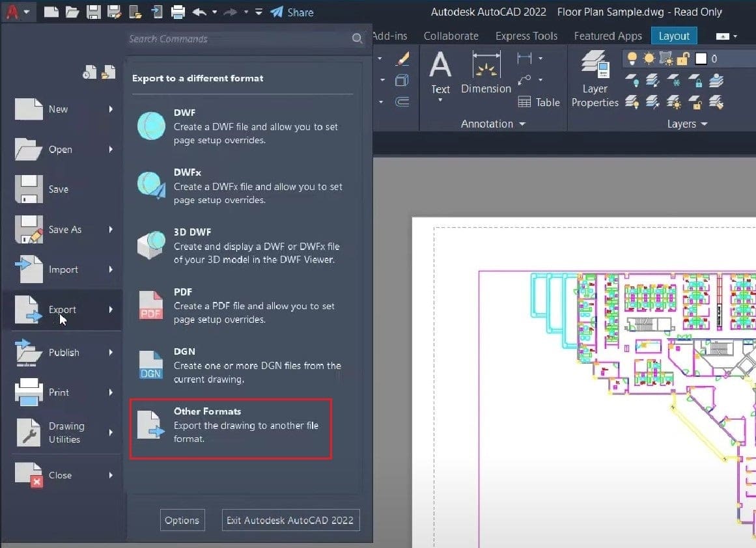Switch to the Express Tools ribbon tab
This screenshot has height=548, width=756.
526,36
